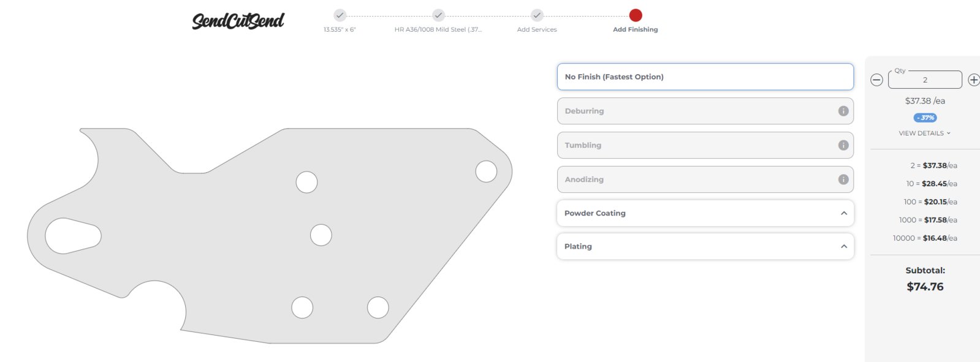This screenshot has width=980, height=362.
Task: Go back to the dimensions step checkmark
Action: pyautogui.click(x=340, y=15)
